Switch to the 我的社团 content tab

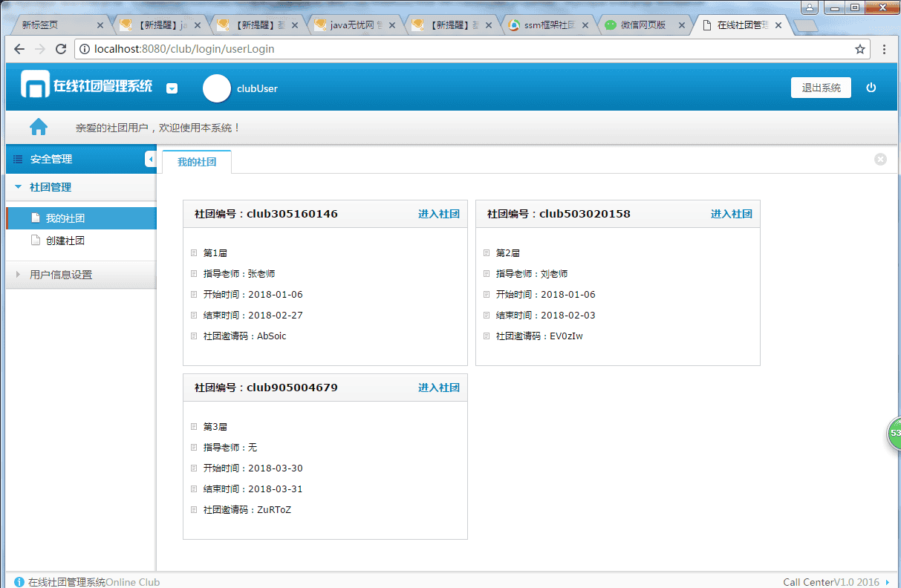tap(197, 161)
